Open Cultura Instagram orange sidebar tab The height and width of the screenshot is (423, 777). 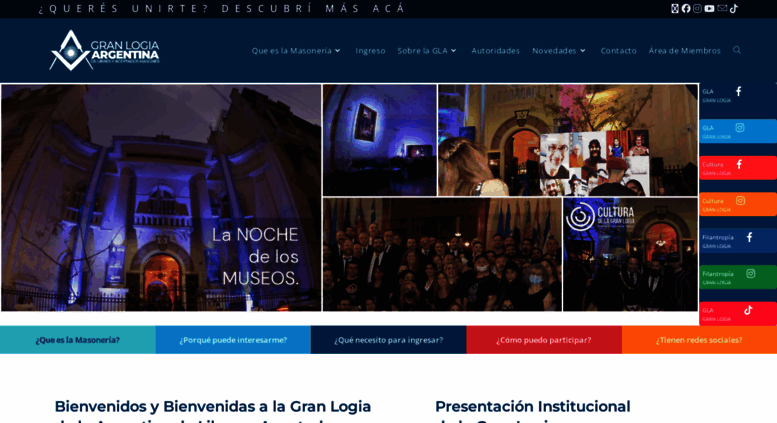click(738, 204)
